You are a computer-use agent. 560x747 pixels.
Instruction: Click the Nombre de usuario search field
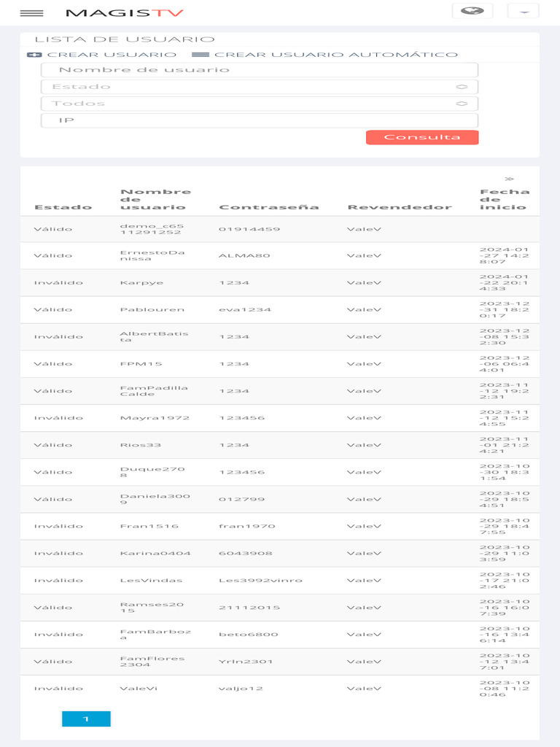coord(259,70)
